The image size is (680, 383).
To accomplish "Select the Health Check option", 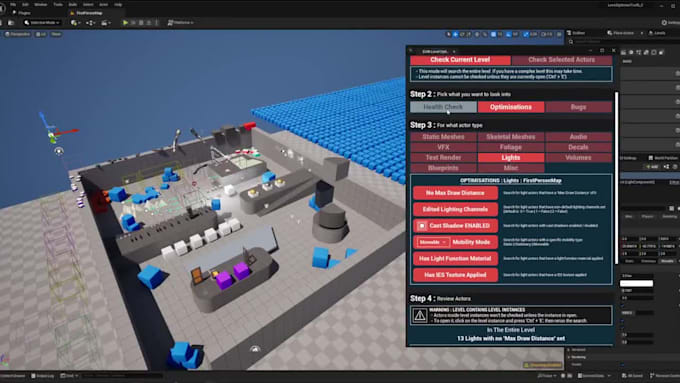I will coord(443,107).
